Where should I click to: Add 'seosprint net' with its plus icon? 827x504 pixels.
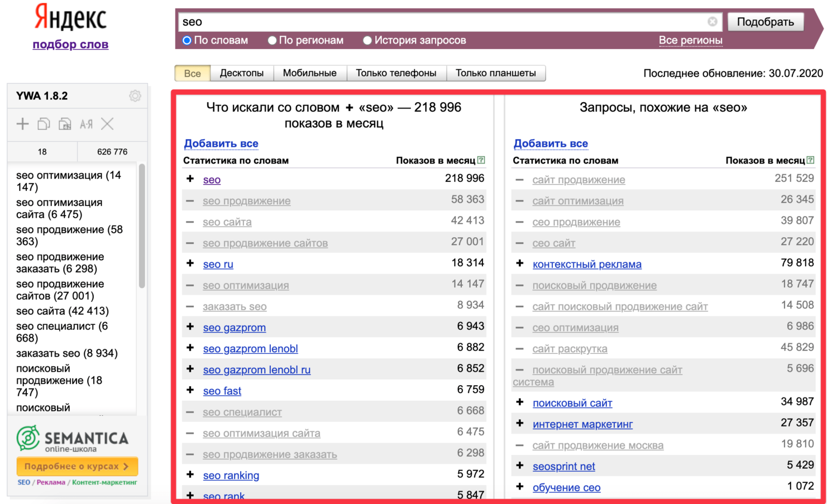click(x=520, y=465)
